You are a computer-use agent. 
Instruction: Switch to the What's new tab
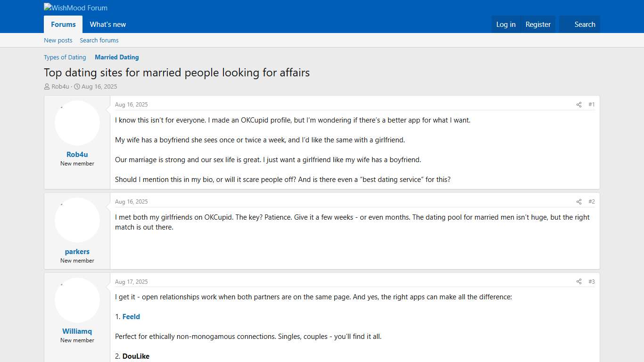[107, 25]
